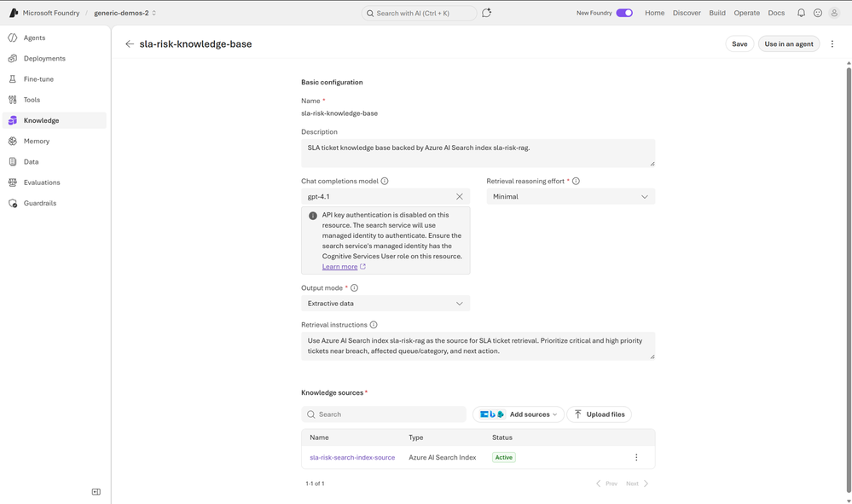Click the Microsoft Foundry logo icon

click(14, 13)
